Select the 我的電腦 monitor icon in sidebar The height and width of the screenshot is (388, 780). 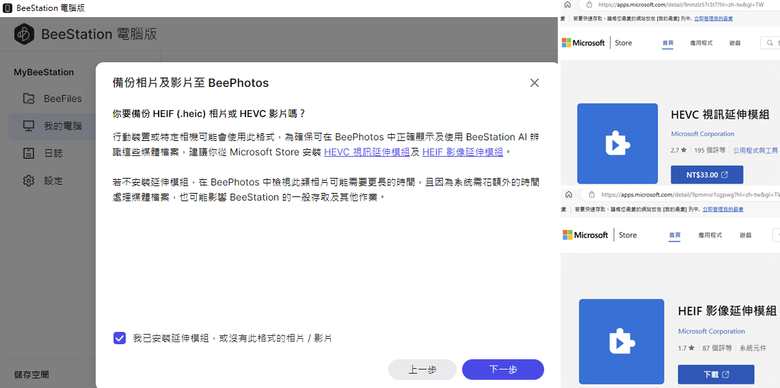pos(29,126)
